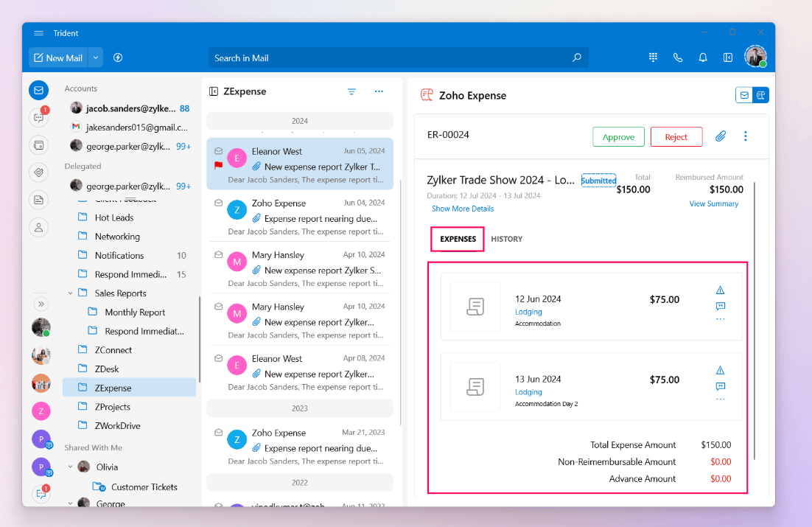The width and height of the screenshot is (812, 527).
Task: Click the search magnifier icon
Action: click(x=576, y=57)
